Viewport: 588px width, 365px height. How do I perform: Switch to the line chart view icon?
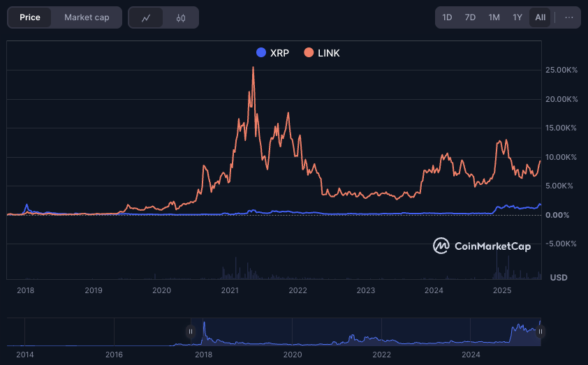[146, 17]
